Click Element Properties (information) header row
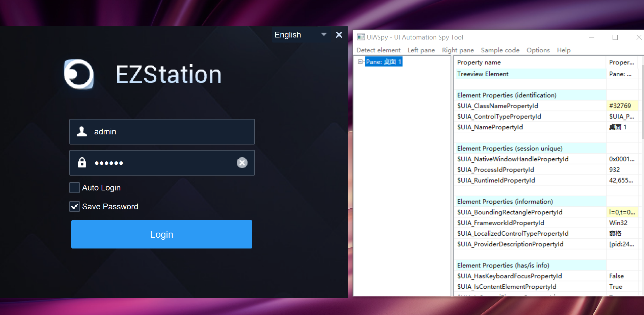Screen dimensions: 644x315 coord(547,202)
